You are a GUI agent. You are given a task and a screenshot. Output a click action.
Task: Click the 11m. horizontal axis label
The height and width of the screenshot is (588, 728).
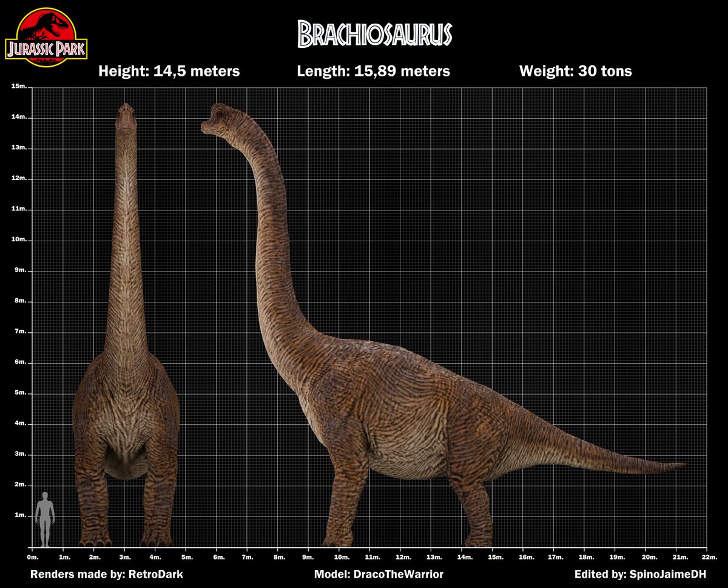tap(372, 556)
